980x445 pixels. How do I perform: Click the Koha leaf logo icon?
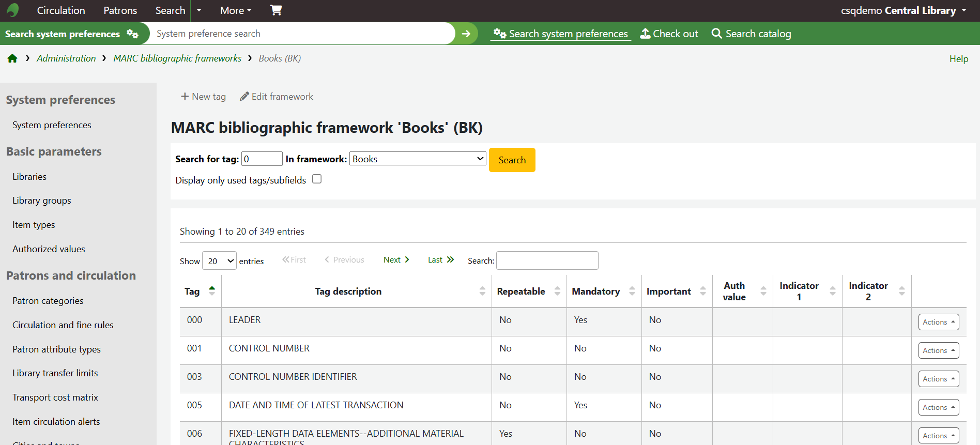[13, 10]
